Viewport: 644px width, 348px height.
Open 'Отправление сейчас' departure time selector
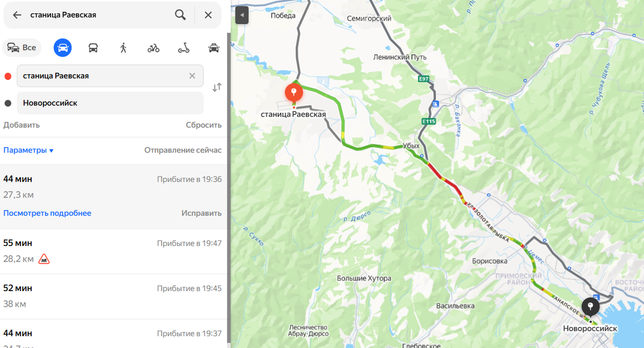[x=183, y=150]
